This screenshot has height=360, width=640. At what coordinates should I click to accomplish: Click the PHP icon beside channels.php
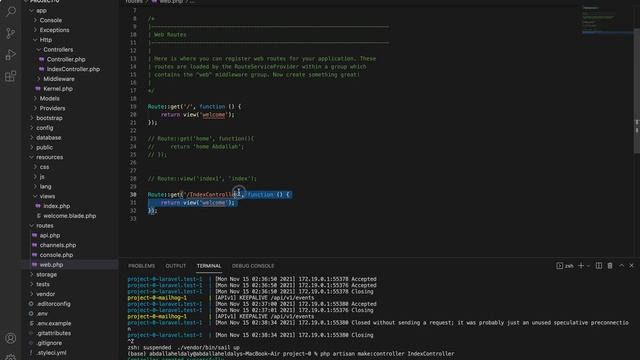tap(34, 245)
